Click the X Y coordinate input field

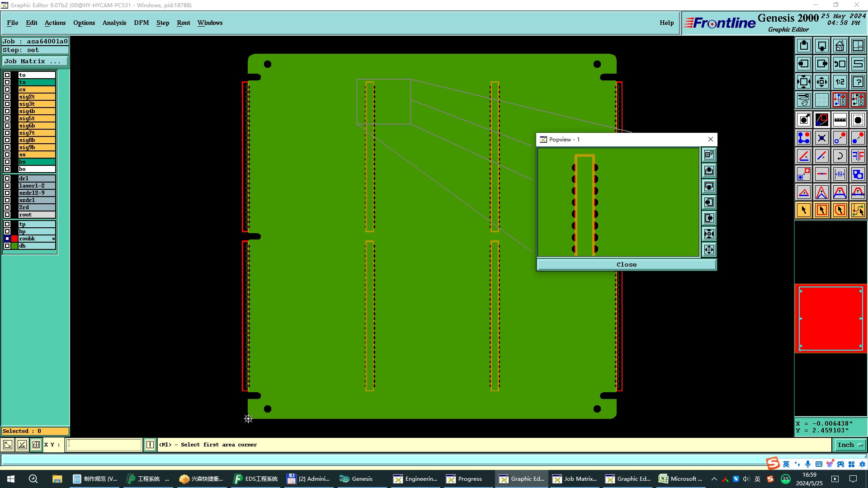(x=104, y=445)
